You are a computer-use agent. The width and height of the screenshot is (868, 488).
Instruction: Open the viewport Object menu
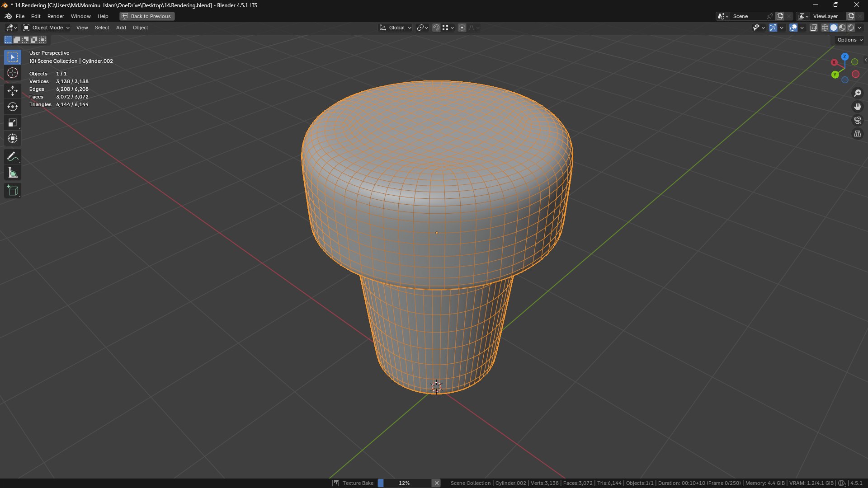(140, 28)
